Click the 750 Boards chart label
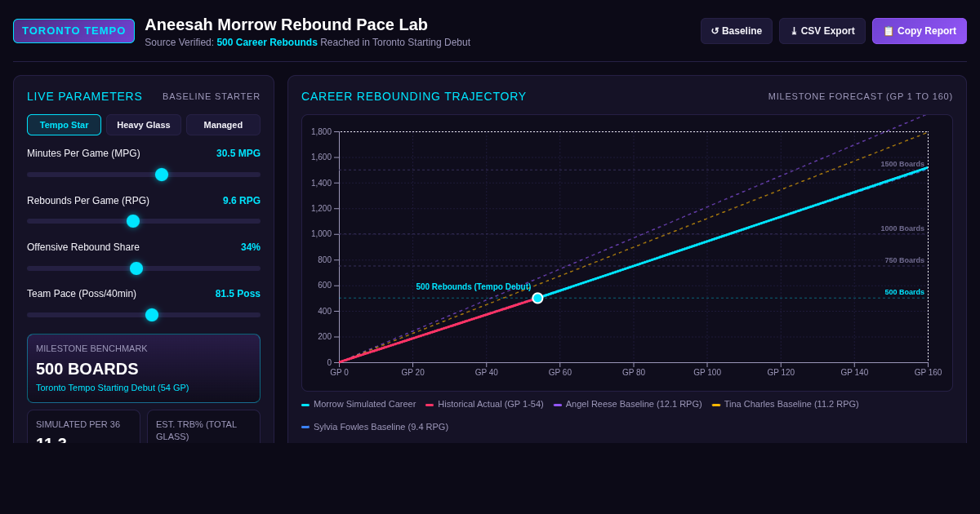980x514 pixels. pos(905,260)
